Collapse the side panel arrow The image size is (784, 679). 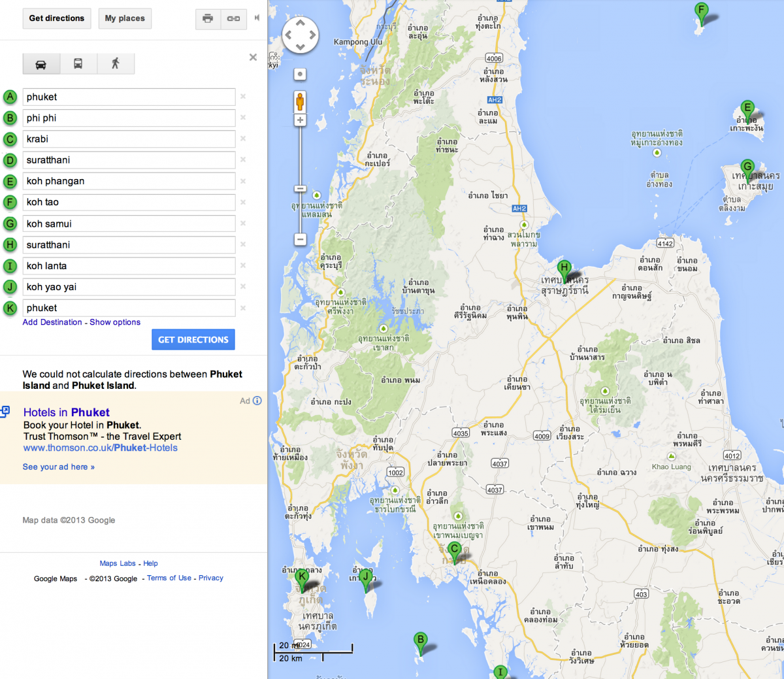tap(257, 18)
